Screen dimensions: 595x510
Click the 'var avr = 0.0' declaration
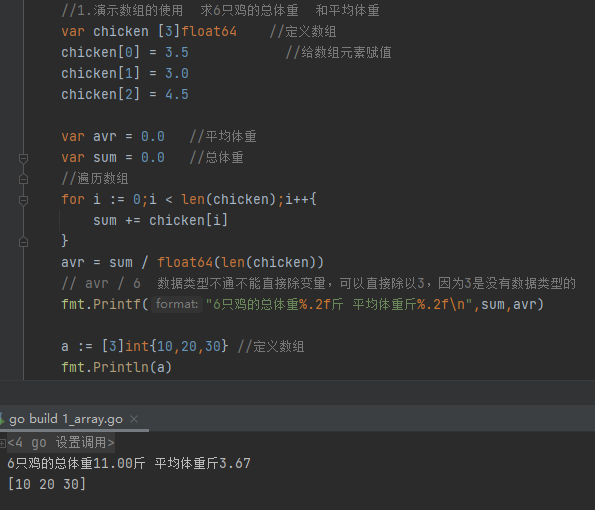click(x=113, y=136)
